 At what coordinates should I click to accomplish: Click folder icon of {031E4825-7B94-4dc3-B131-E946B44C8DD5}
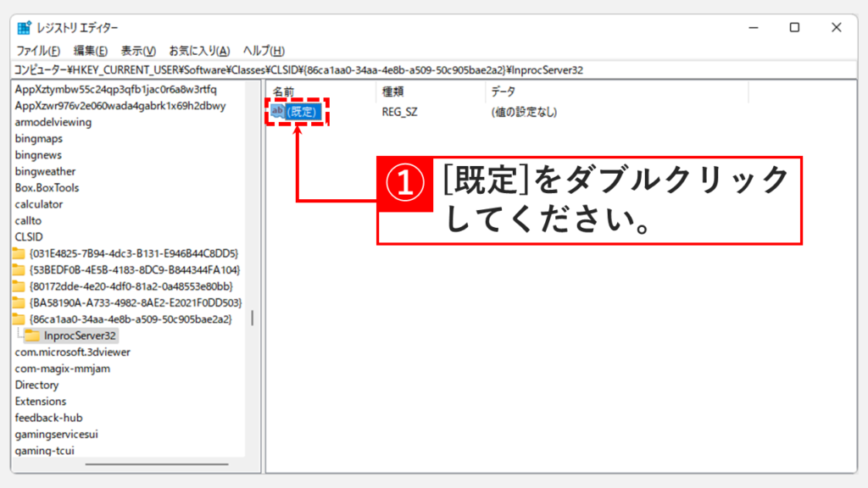19,253
